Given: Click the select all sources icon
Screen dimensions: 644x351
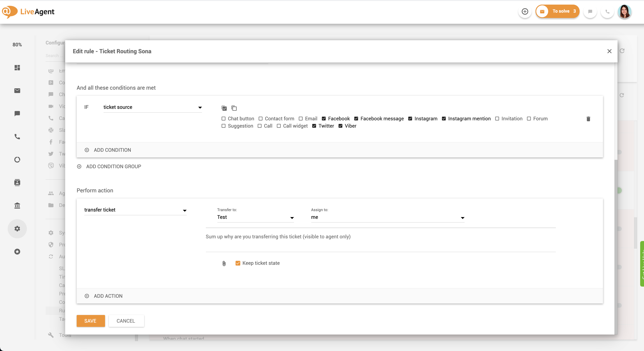Looking at the screenshot, I should pyautogui.click(x=224, y=108).
